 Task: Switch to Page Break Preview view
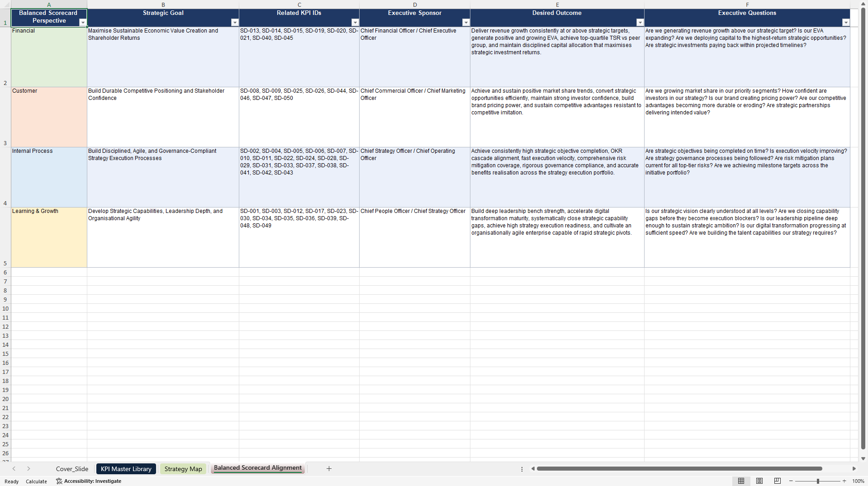pyautogui.click(x=778, y=481)
